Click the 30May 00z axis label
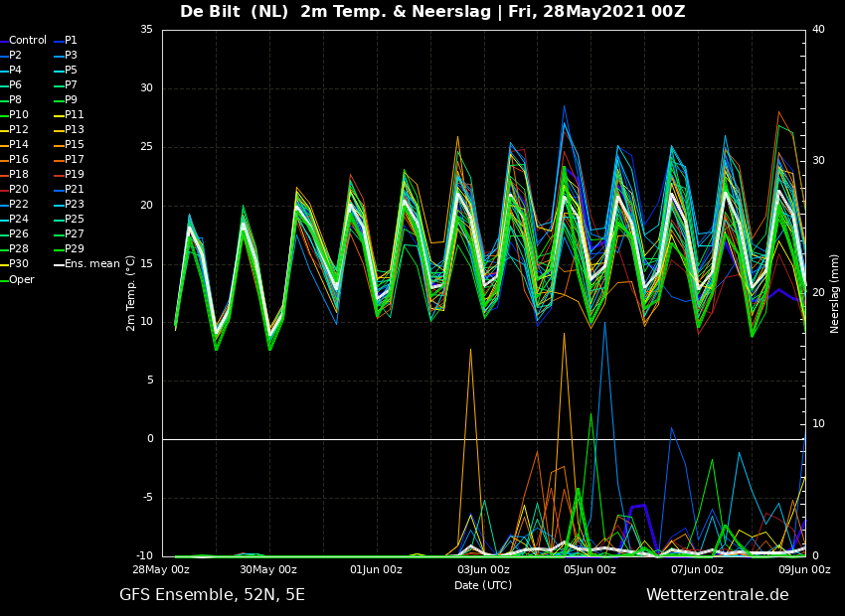845x616 pixels. point(268,569)
